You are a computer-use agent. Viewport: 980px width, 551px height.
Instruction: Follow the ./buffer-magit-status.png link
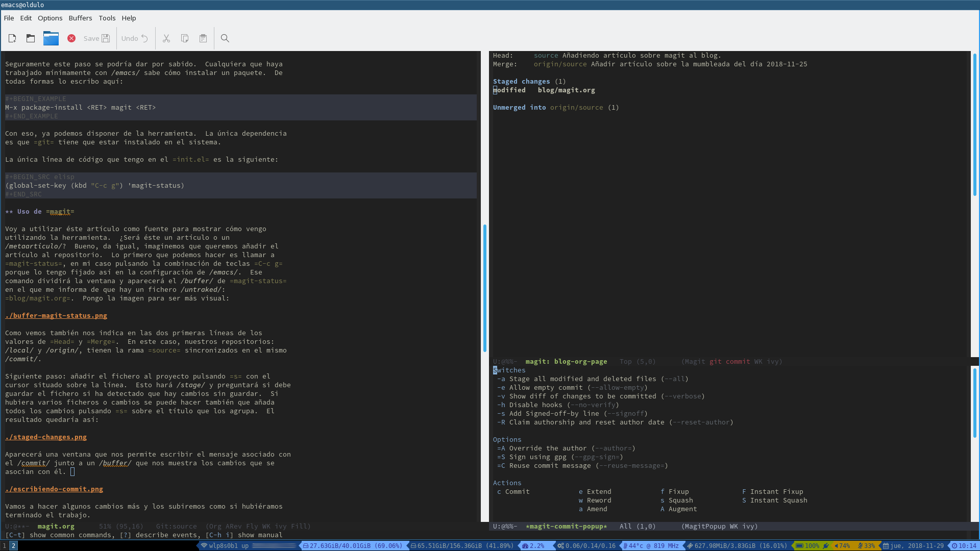point(56,316)
